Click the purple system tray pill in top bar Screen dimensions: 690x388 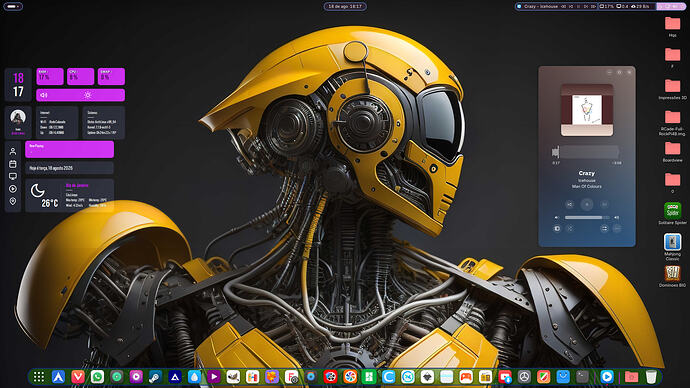(x=671, y=6)
